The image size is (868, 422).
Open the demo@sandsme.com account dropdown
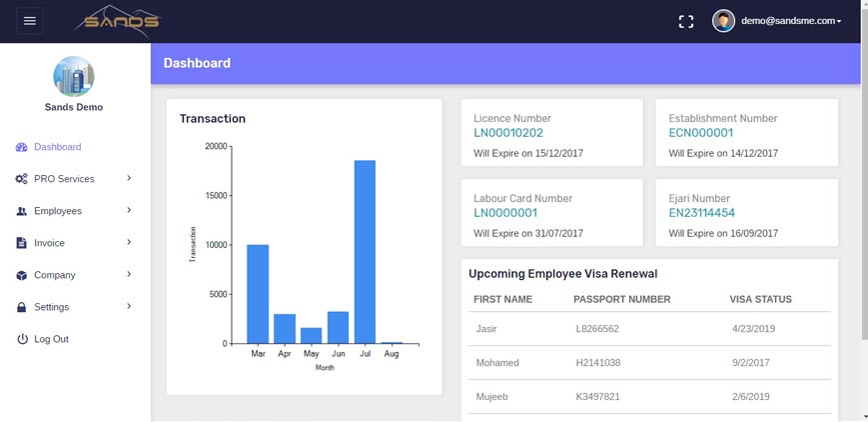(791, 21)
